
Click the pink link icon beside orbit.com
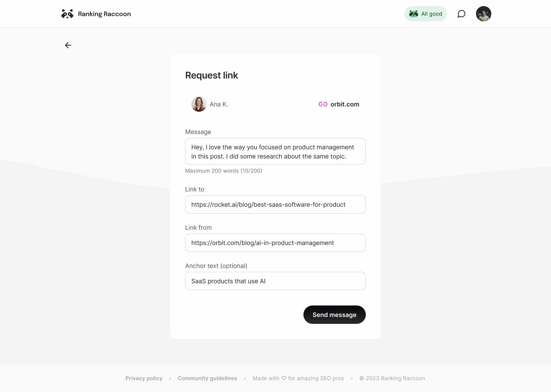tap(323, 104)
